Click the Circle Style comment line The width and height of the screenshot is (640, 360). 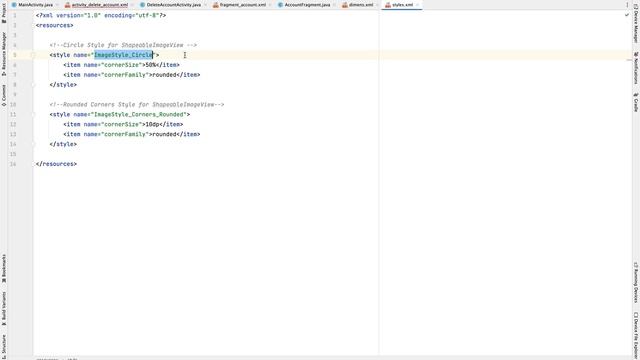click(123, 45)
